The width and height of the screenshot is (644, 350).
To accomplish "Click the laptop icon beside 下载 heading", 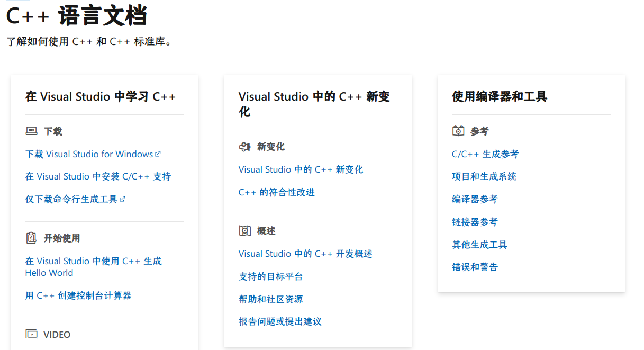I will coord(31,131).
